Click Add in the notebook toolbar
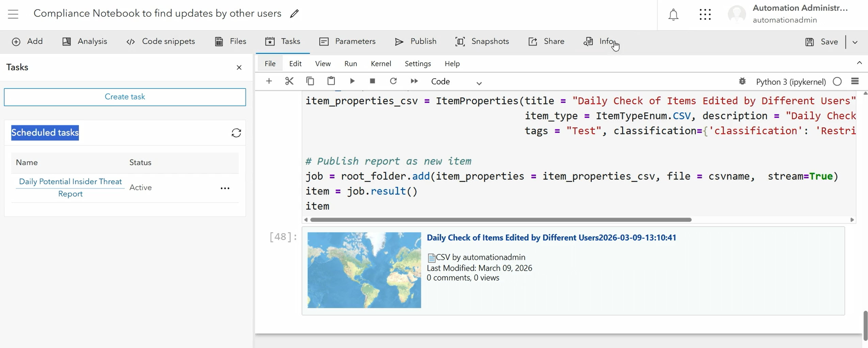Viewport: 868px width, 348px height. click(27, 42)
